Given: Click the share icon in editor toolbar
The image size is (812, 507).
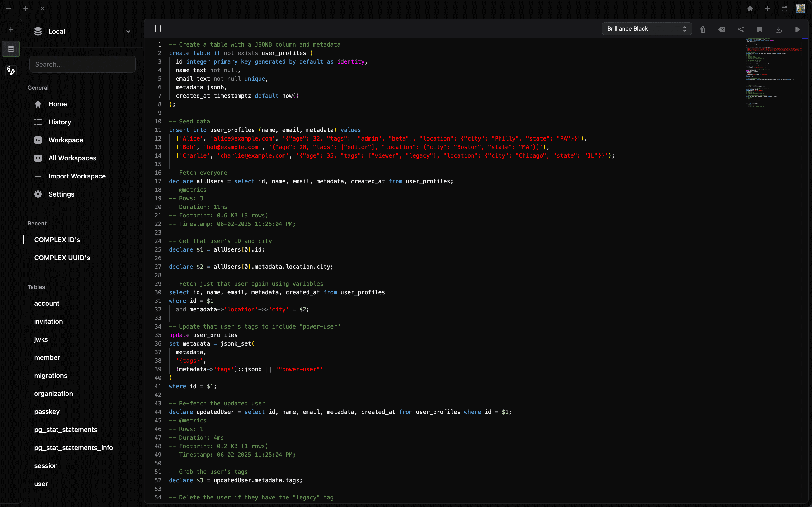Looking at the screenshot, I should (741, 29).
